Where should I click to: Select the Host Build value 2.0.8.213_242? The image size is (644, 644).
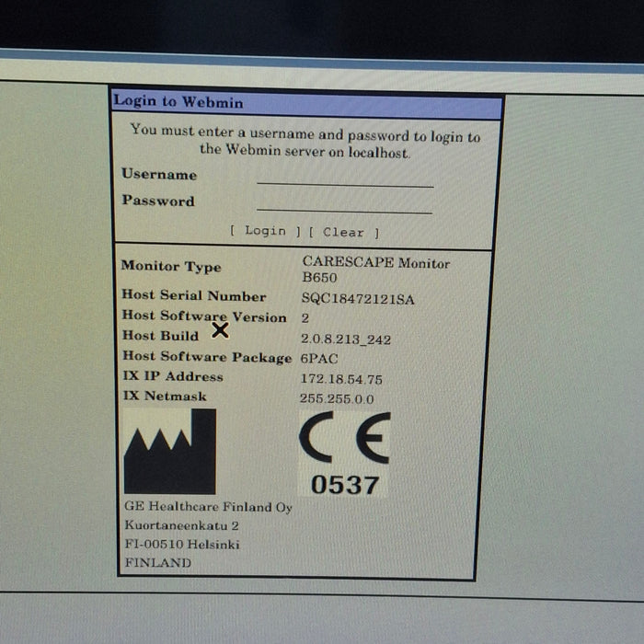click(x=345, y=339)
